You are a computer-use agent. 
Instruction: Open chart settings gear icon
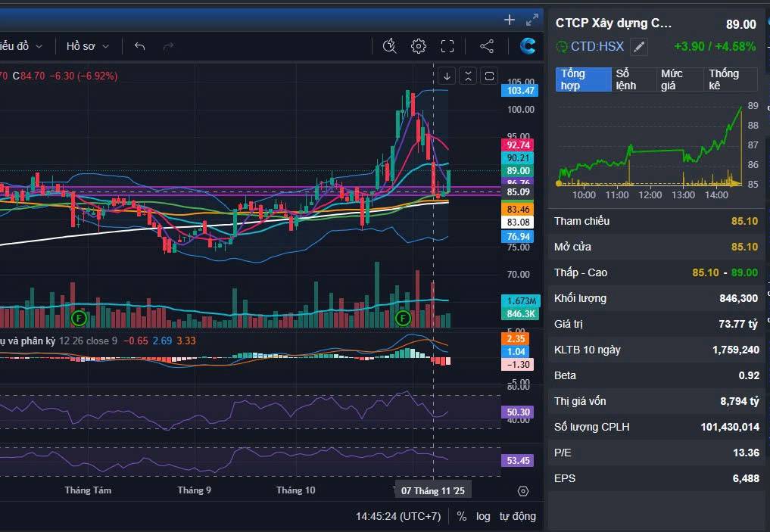(x=419, y=46)
